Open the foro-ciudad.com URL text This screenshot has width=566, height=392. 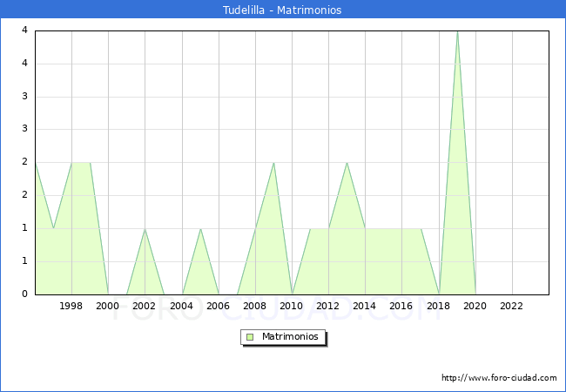click(499, 377)
